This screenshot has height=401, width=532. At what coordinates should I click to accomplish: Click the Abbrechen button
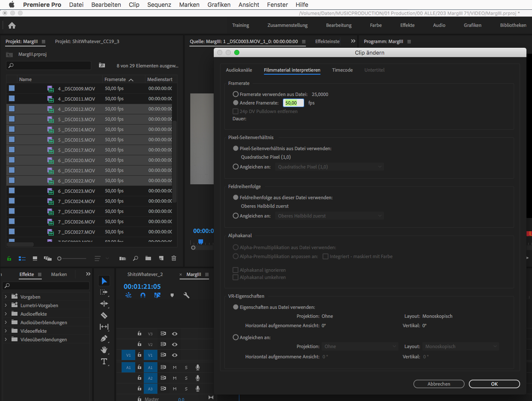point(439,384)
